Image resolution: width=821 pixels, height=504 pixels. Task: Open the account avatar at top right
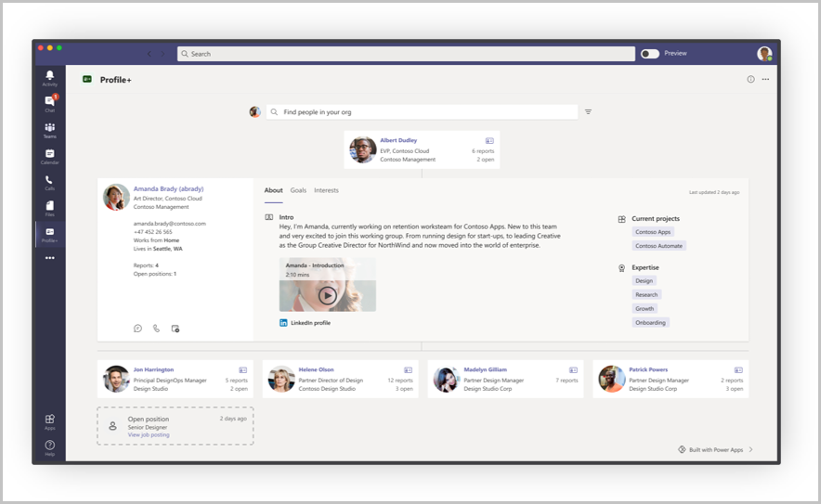pyautogui.click(x=764, y=54)
